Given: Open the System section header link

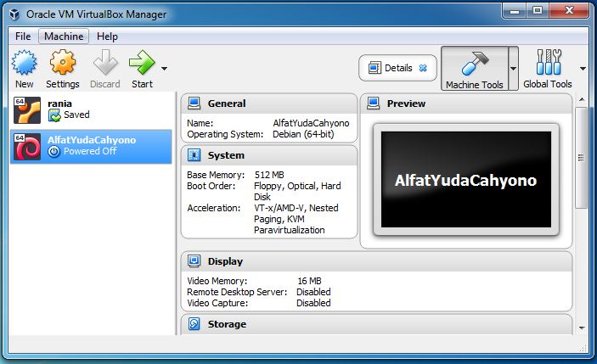Looking at the screenshot, I should (226, 155).
